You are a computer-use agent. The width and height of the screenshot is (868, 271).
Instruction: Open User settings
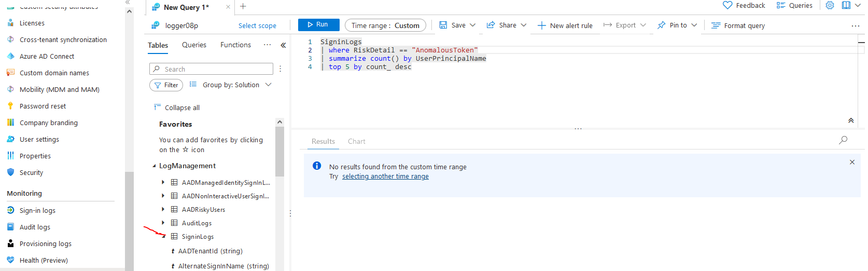pos(39,140)
